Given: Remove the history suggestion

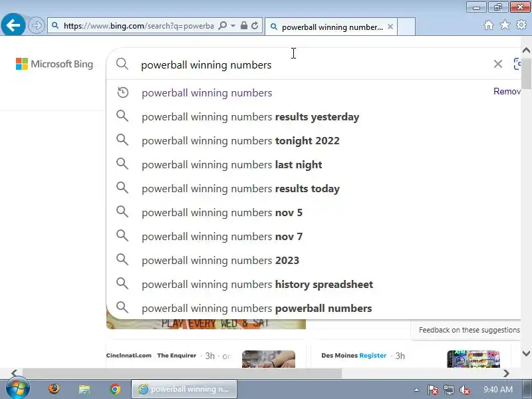Looking at the screenshot, I should [x=507, y=91].
